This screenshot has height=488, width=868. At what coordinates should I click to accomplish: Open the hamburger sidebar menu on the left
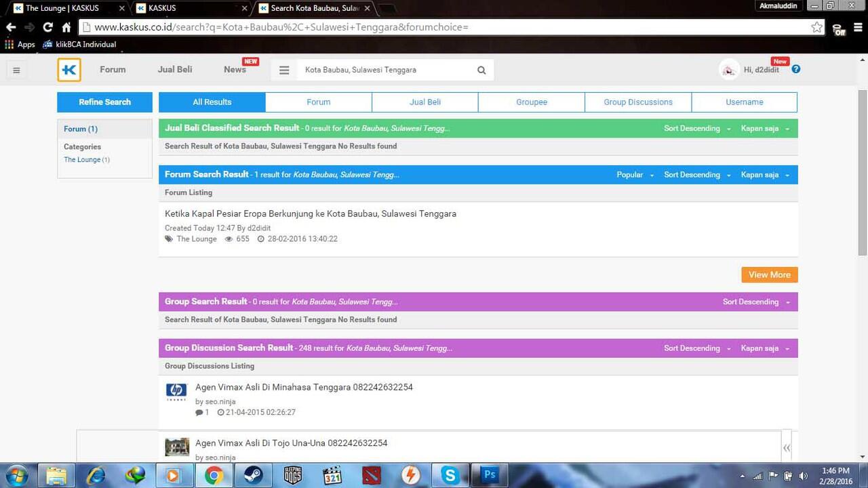17,70
